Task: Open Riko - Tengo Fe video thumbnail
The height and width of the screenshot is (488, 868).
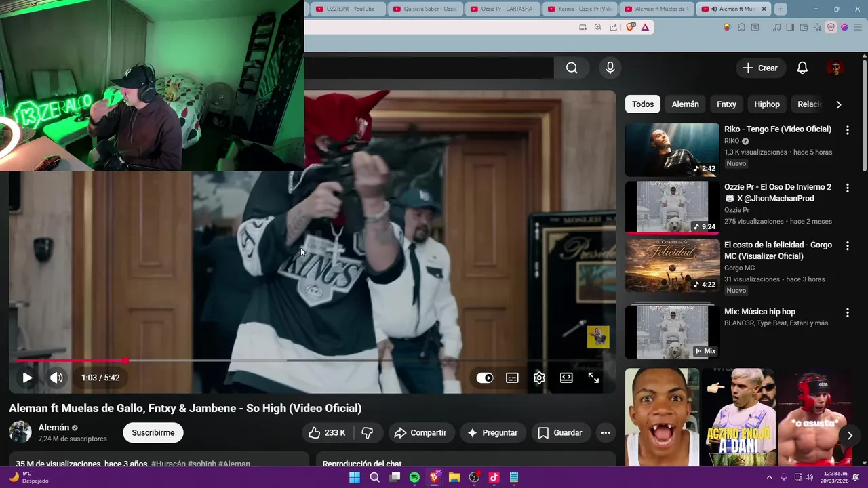Action: pyautogui.click(x=672, y=149)
